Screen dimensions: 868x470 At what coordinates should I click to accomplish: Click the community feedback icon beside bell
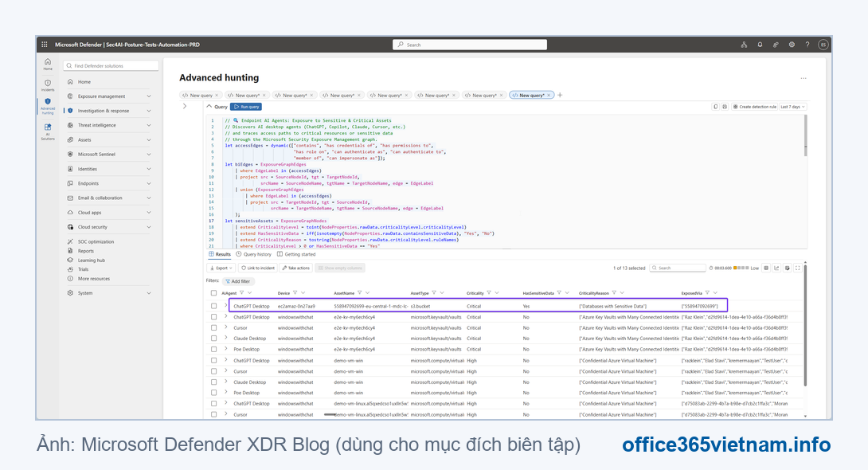coord(776,45)
